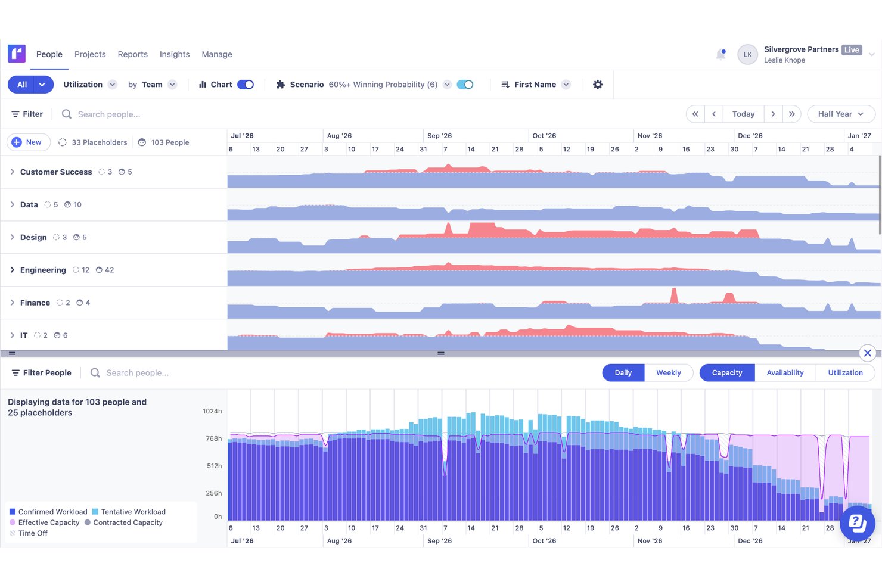Click the Filter People icon
882x588 pixels.
(15, 372)
